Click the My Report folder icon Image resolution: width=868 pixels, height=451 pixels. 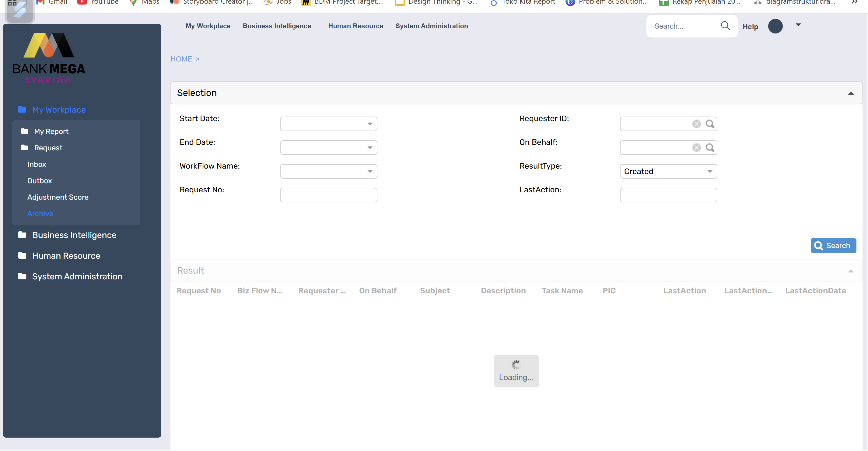click(x=25, y=131)
